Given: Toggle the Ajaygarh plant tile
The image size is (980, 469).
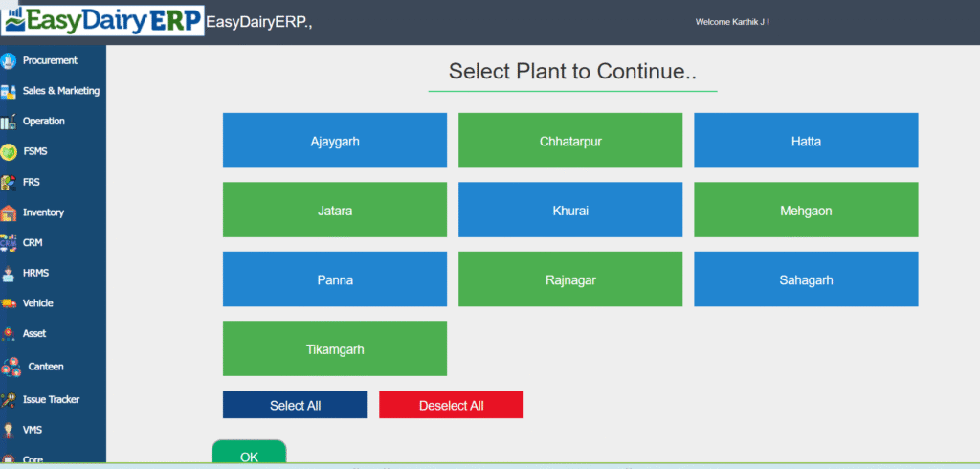Looking at the screenshot, I should click(334, 141).
